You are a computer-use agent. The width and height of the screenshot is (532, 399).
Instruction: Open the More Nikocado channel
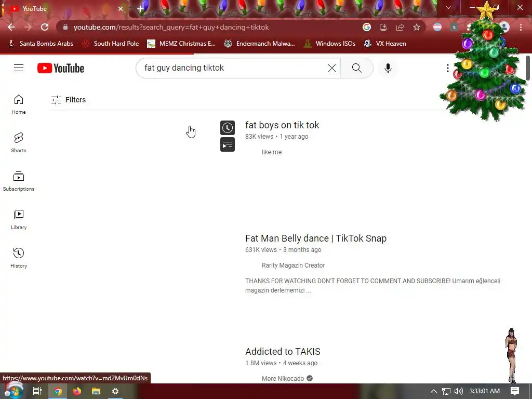click(x=283, y=378)
